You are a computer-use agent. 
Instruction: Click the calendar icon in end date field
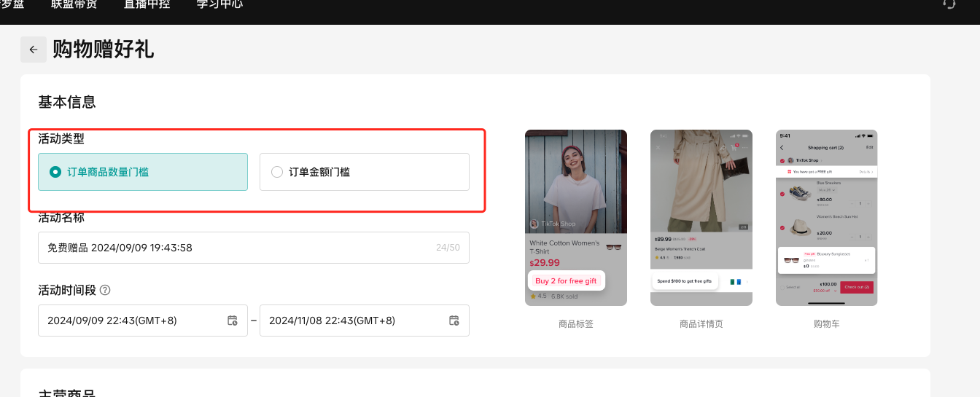tap(454, 321)
